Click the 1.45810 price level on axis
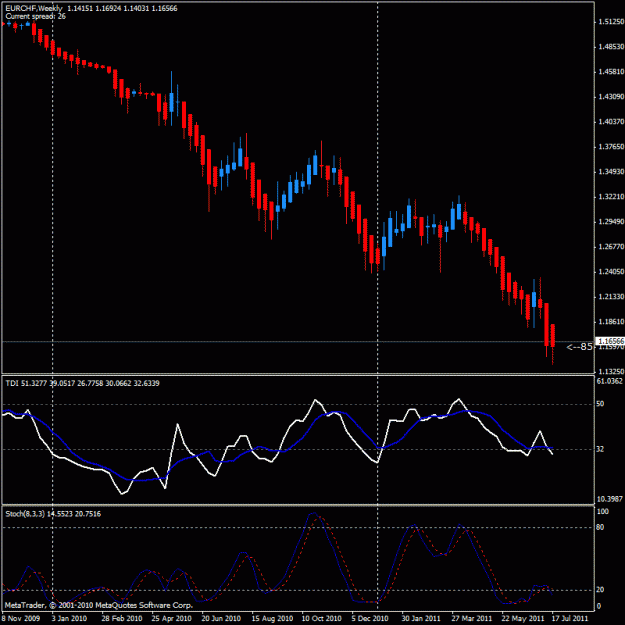Image resolution: width=625 pixels, height=625 pixels. [x=611, y=72]
